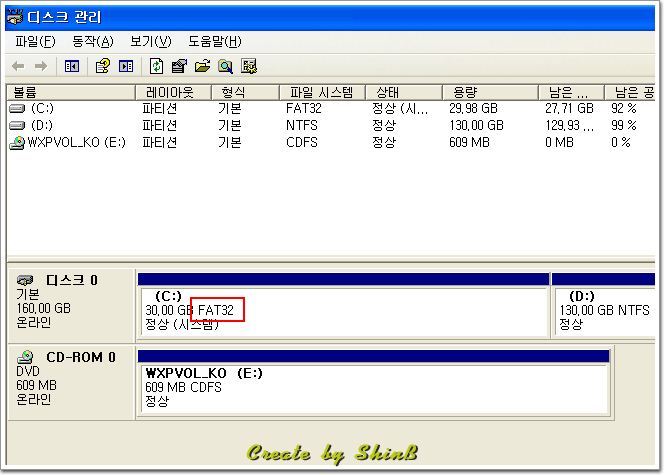Screen dimensions: 664x475
Task: Click the forward arrow toolbar icon
Action: [x=41, y=66]
